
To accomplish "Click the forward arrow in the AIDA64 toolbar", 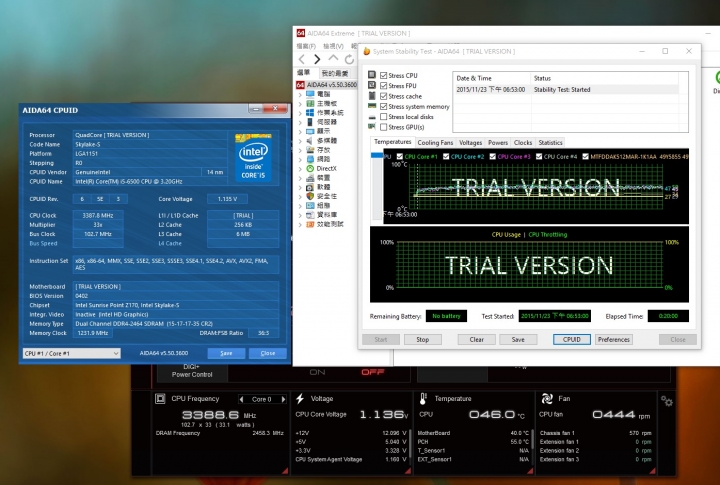I will 317,59.
